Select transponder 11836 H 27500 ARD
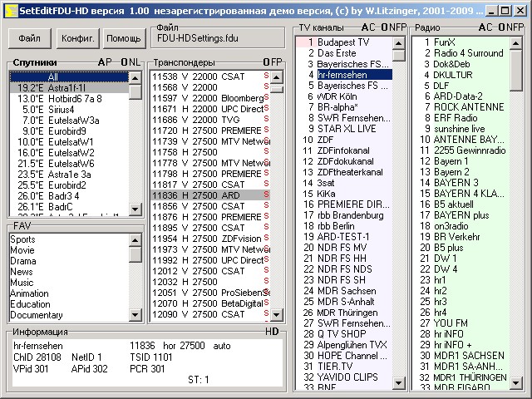 [x=210, y=195]
